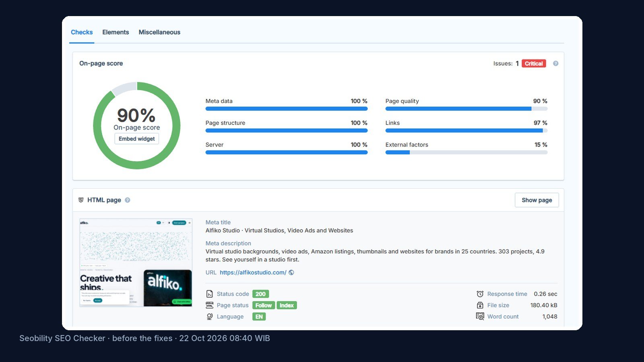Image resolution: width=644 pixels, height=362 pixels.
Task: Click the '97 %' links value
Action: (541, 123)
